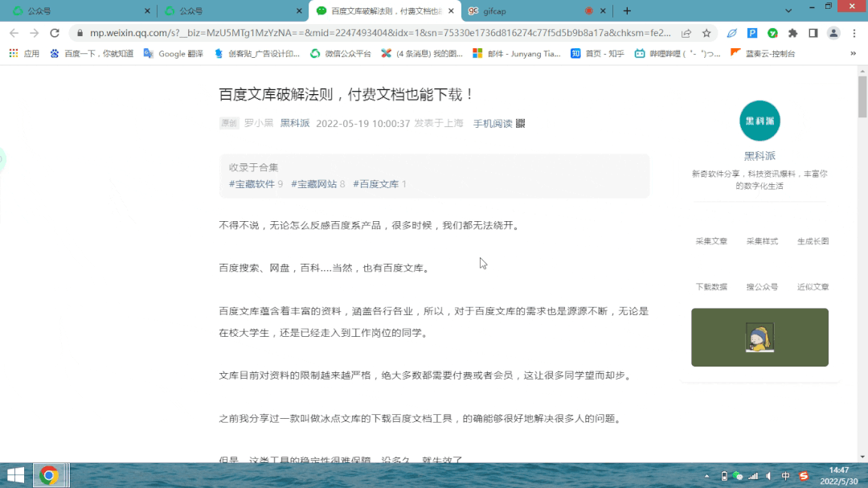Click the vertical page scrollbar thumb
The image size is (868, 488).
(862, 96)
